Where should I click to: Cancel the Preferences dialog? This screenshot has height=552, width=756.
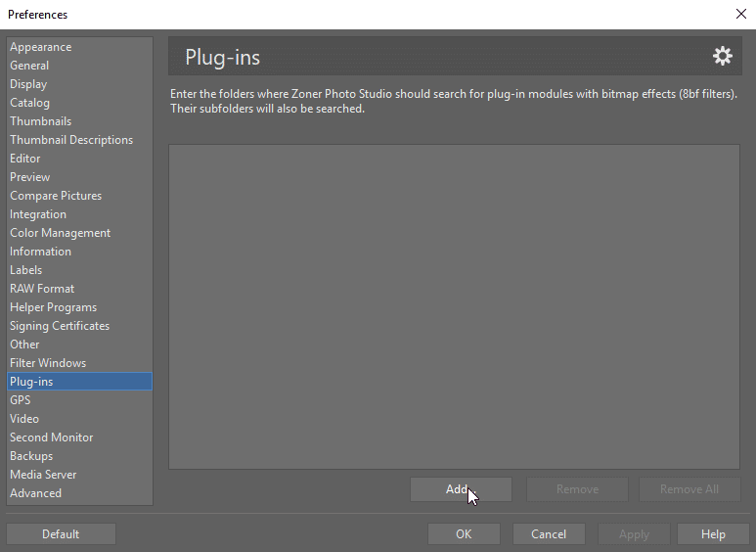pyautogui.click(x=549, y=534)
